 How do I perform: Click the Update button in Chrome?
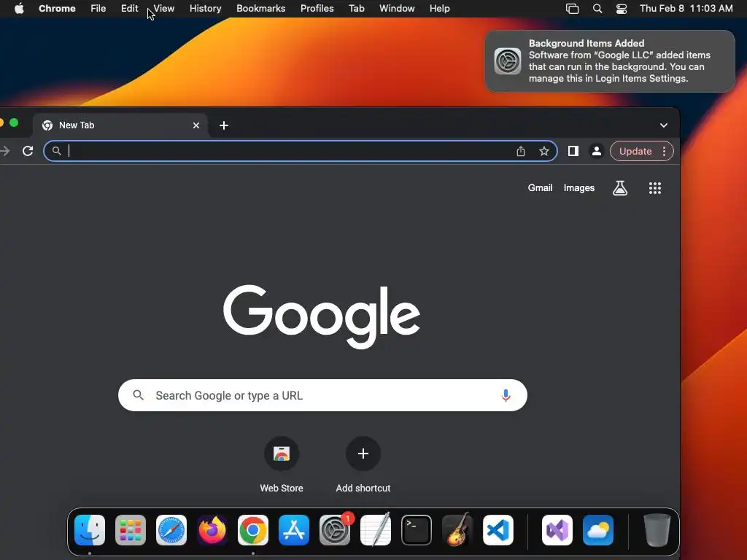pos(635,151)
